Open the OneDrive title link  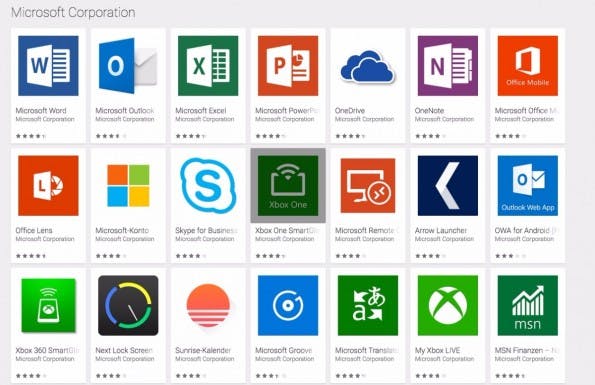pos(350,110)
